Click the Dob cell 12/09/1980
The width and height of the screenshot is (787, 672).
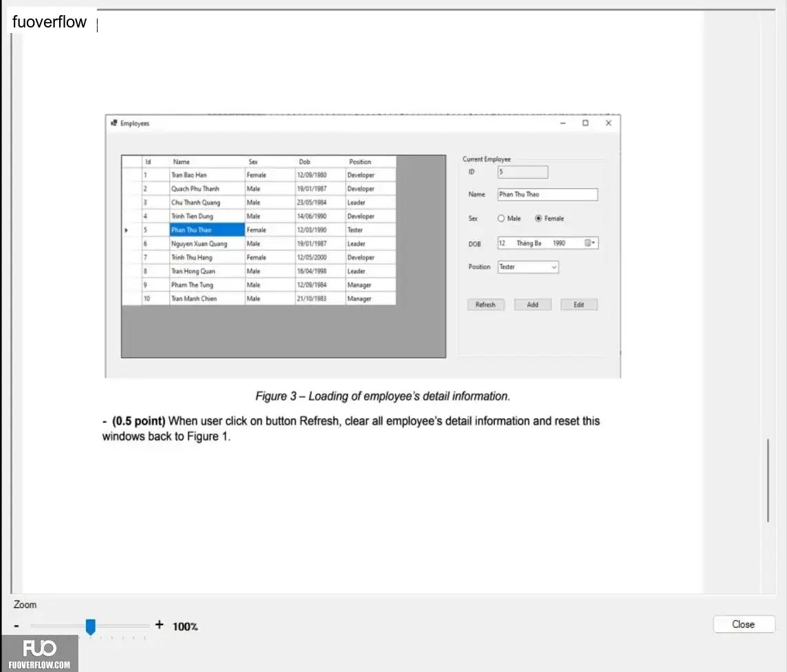click(x=320, y=175)
